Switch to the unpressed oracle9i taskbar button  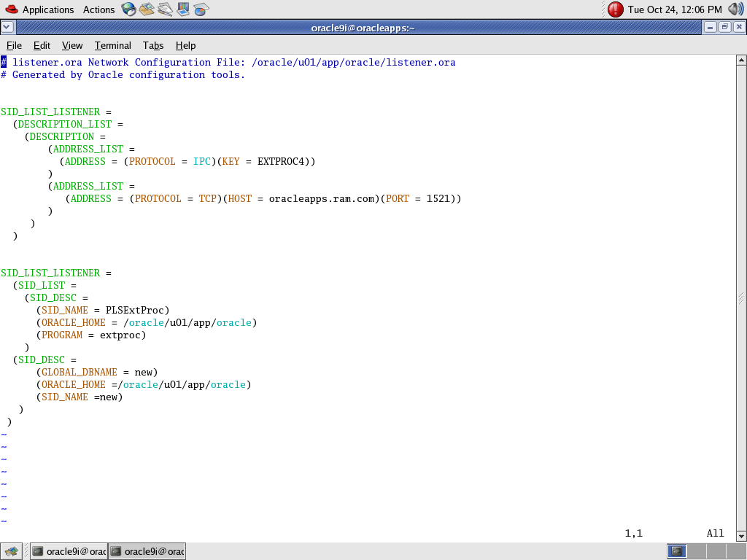tap(69, 551)
